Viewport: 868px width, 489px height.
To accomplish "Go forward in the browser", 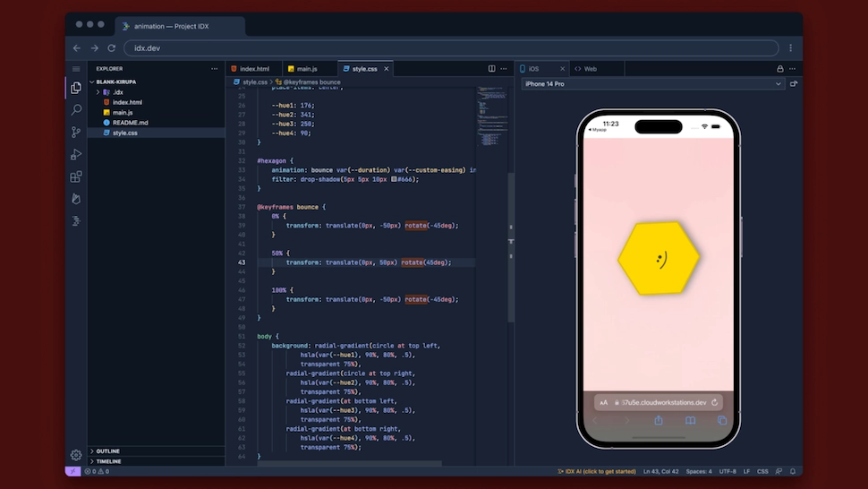I will 95,48.
